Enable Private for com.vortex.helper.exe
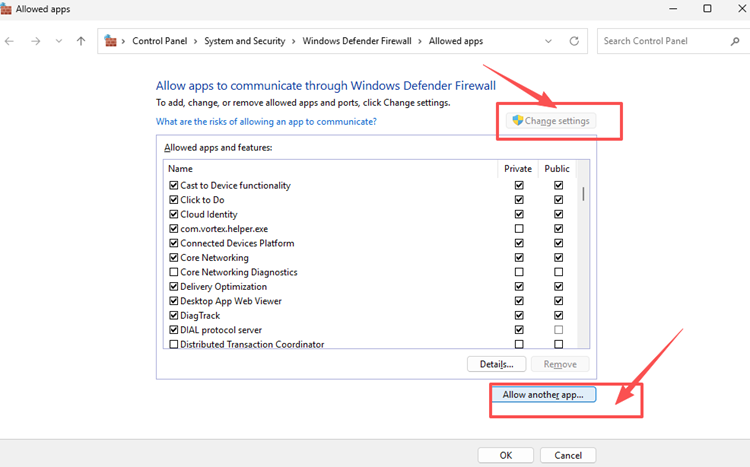This screenshot has width=750, height=467. coord(519,229)
